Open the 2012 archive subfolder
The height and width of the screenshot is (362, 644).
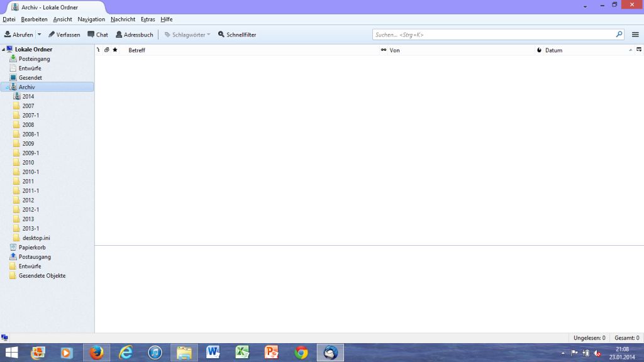28,200
